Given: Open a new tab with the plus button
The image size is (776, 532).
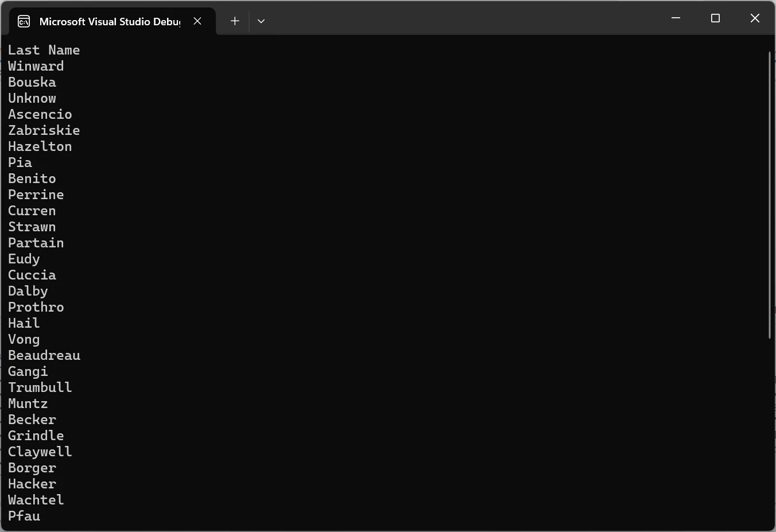Looking at the screenshot, I should tap(235, 21).
